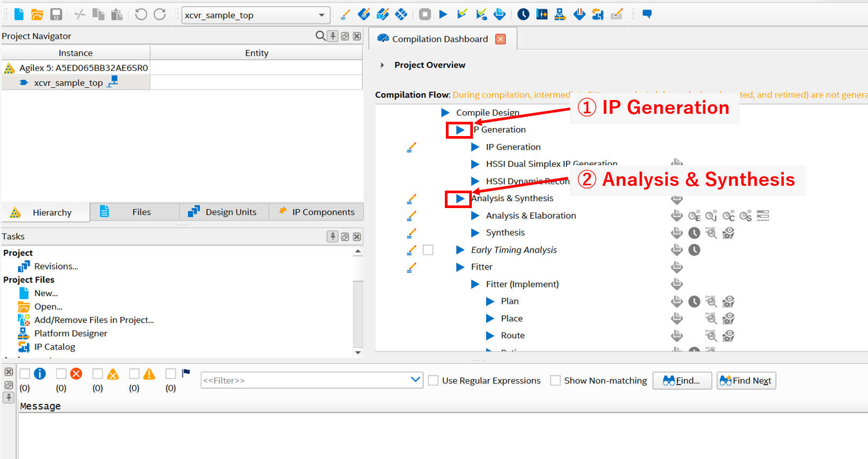Viewport: 868px width, 459px height.
Task: Click the Find Next button
Action: 746,381
